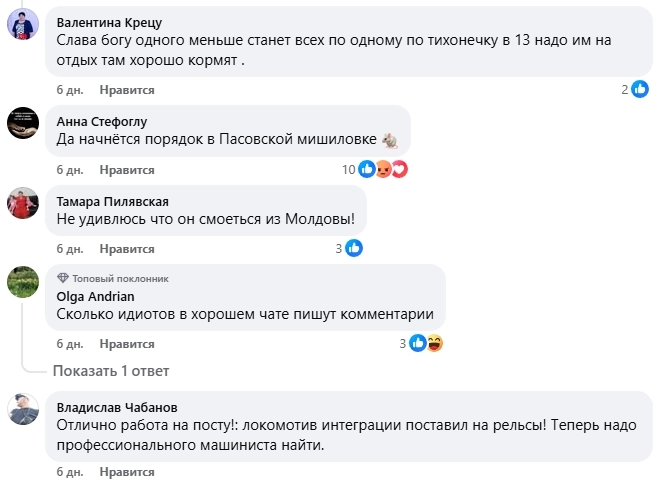Like Olga Andrian's comment with Нравится

(127, 344)
